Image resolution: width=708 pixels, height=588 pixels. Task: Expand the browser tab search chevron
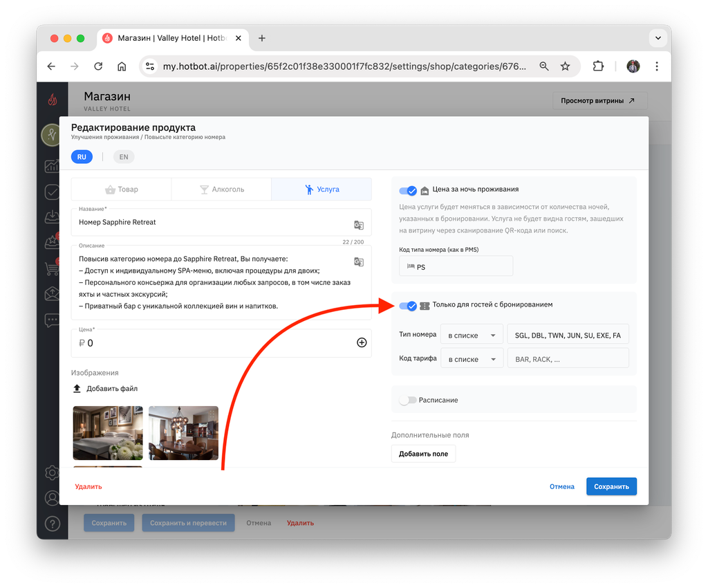pyautogui.click(x=658, y=38)
